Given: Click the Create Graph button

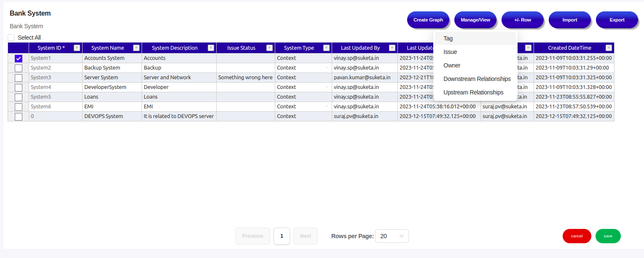Looking at the screenshot, I should coord(428,20).
